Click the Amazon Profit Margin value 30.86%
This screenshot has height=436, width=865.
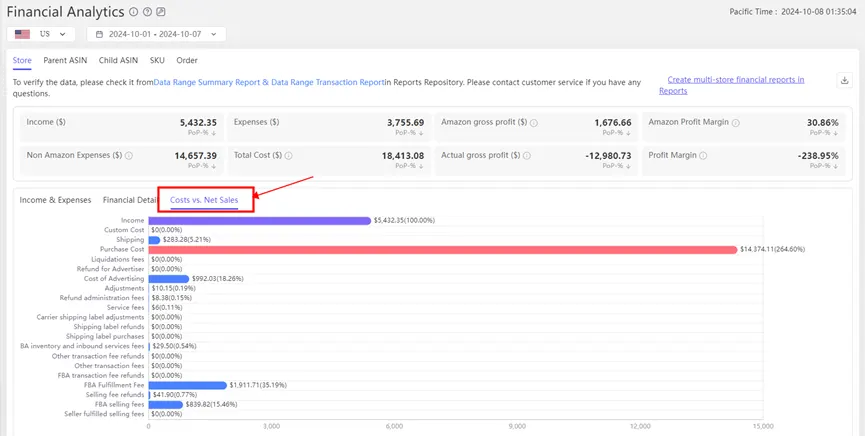[x=823, y=123]
